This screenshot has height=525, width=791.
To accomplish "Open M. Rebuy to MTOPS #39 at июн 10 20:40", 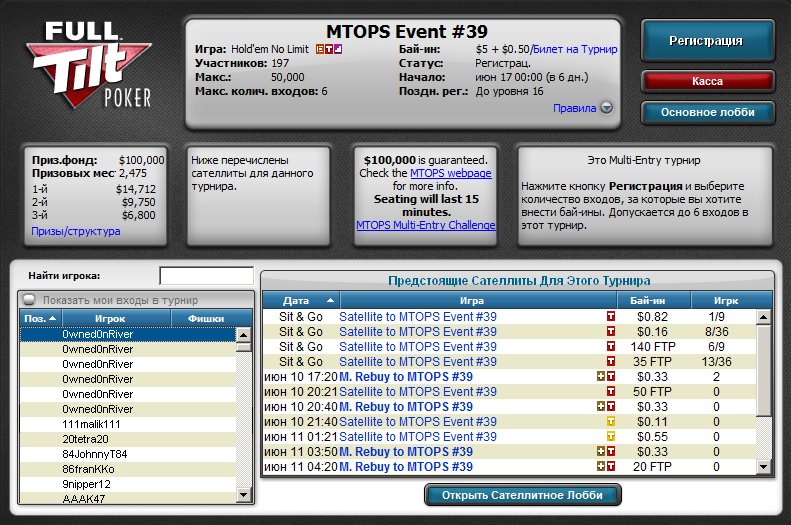I will tap(406, 407).
